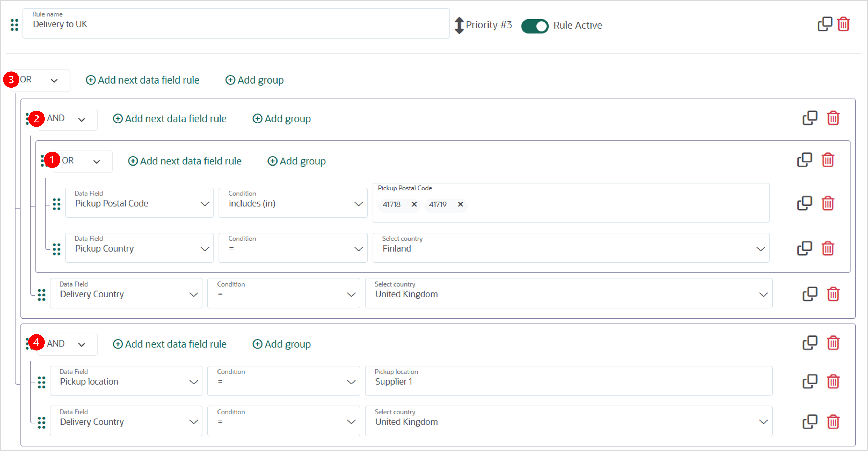Duplicate first Delivery Country row in first AND group
This screenshot has width=868, height=451.
click(810, 294)
